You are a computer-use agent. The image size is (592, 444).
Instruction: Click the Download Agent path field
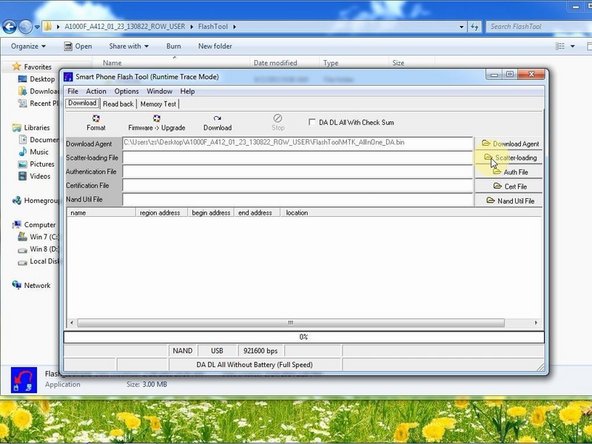pos(298,143)
